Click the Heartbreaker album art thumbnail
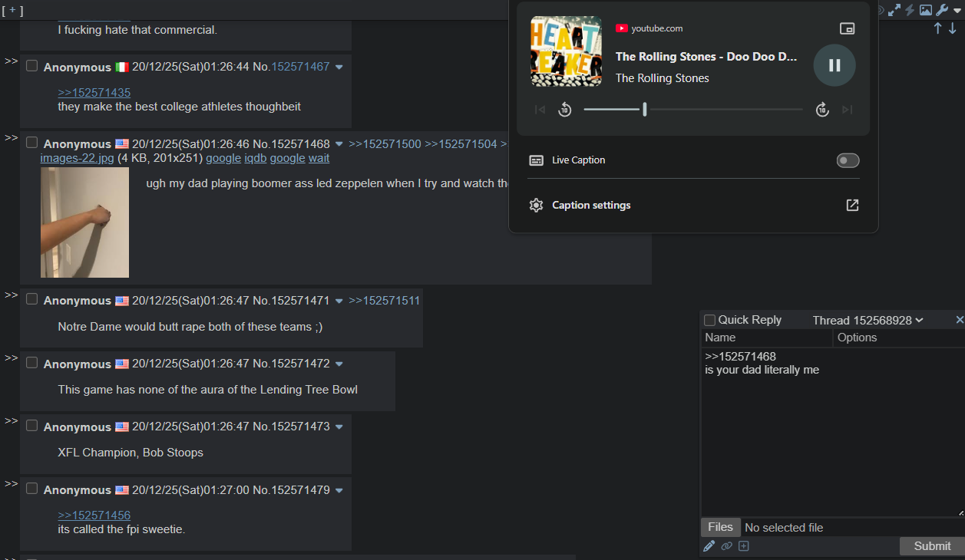965x560 pixels. [567, 51]
